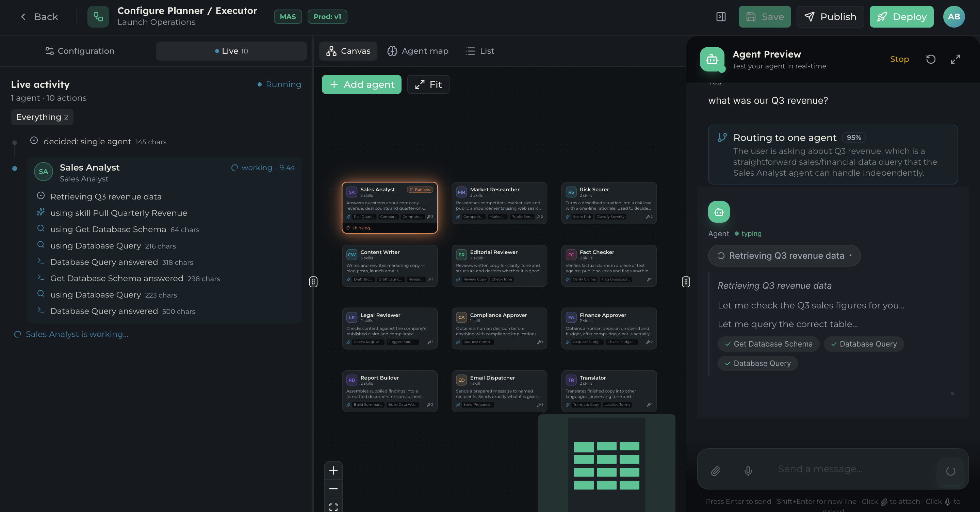Select the Canvas view tab

point(348,51)
